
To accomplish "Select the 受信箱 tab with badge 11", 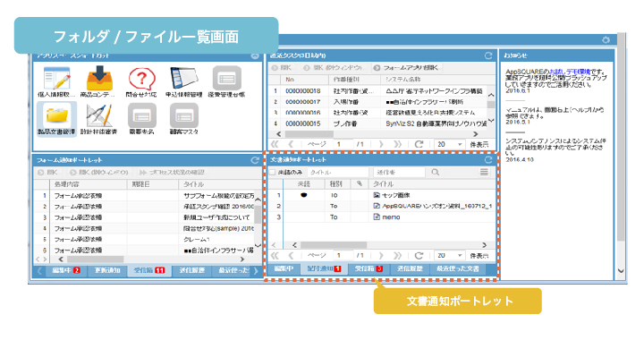I will point(149,270).
